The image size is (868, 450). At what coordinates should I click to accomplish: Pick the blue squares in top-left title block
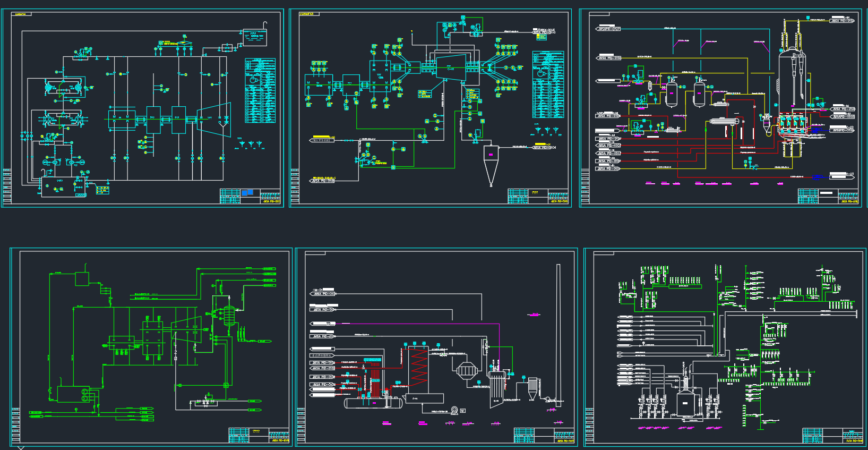pyautogui.click(x=247, y=193)
